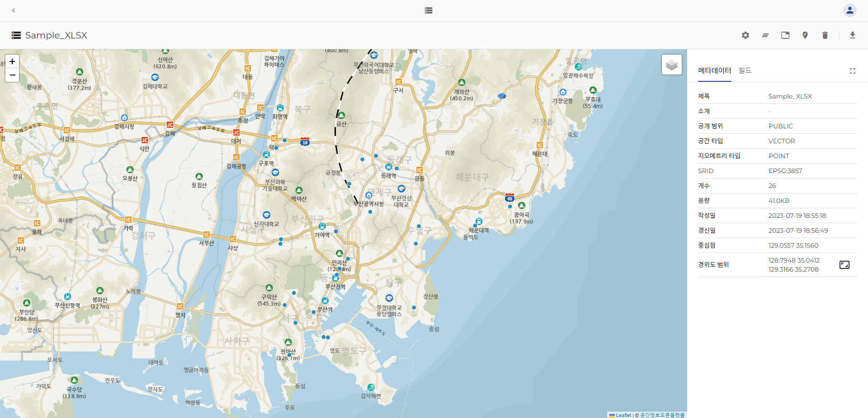Open the list menu icon at top center
868x418 pixels.
pos(429,10)
